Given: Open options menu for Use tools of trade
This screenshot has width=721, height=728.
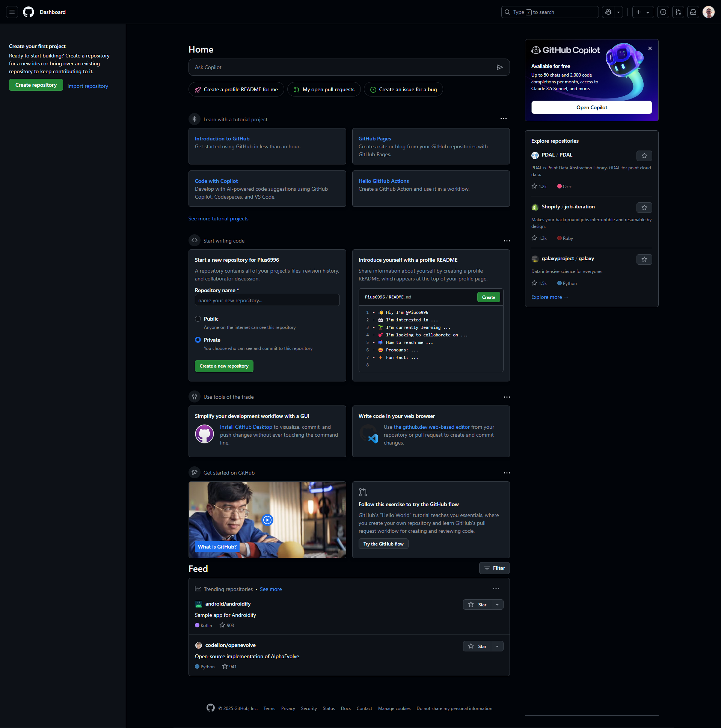Looking at the screenshot, I should pyautogui.click(x=507, y=397).
